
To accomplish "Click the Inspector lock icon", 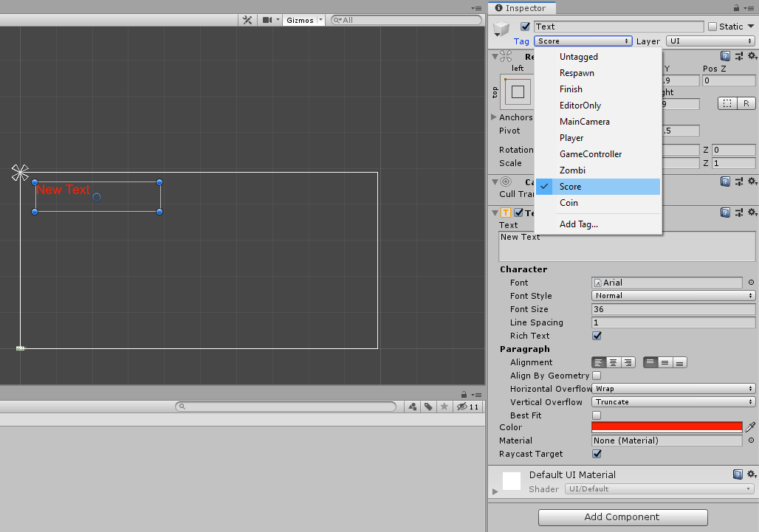I will [x=736, y=7].
